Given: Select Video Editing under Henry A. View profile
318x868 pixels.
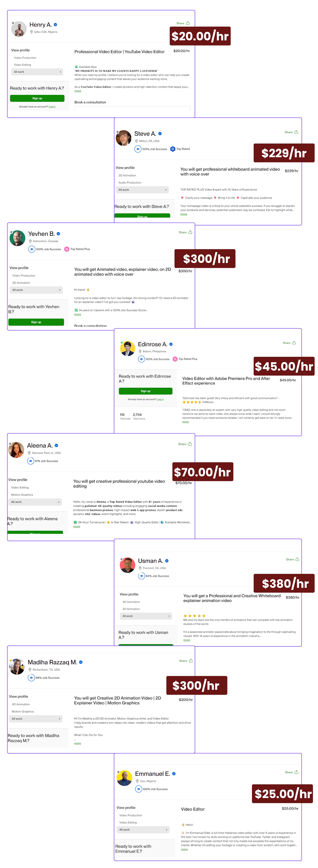Looking at the screenshot, I should click(x=22, y=65).
